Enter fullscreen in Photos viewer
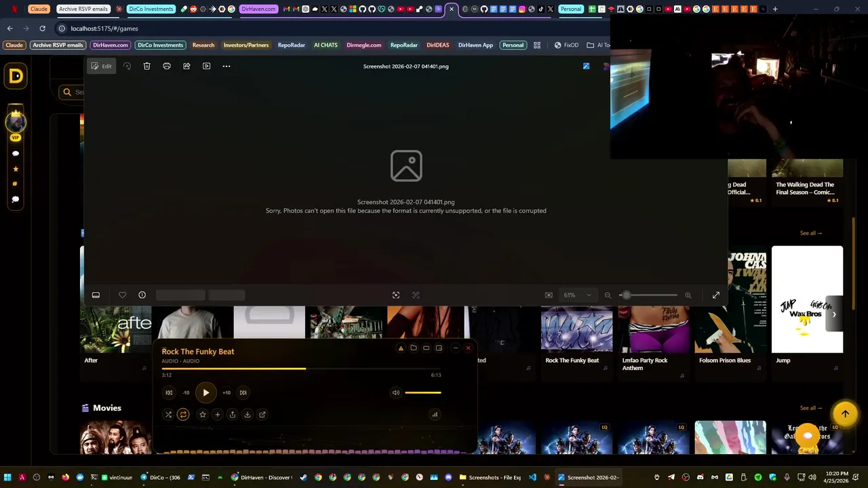This screenshot has width=868, height=488. point(716,295)
